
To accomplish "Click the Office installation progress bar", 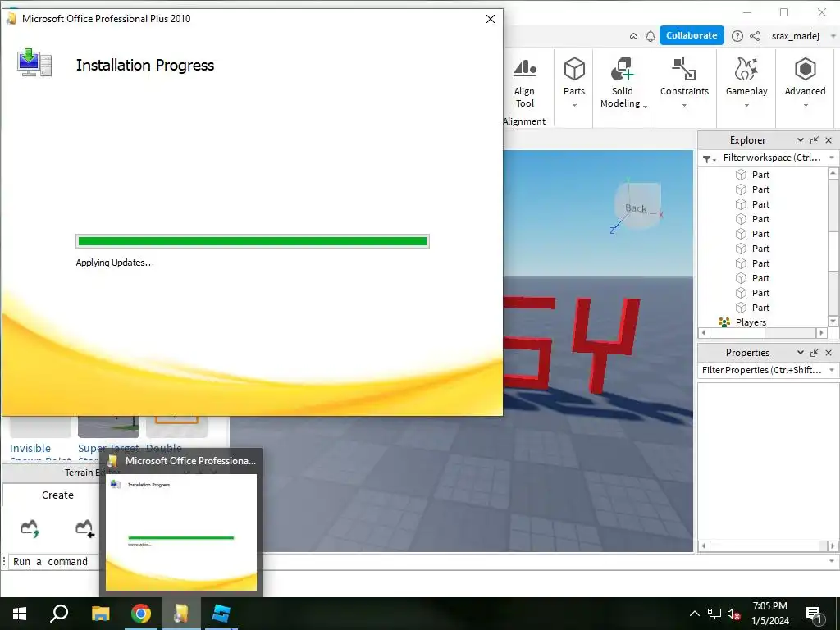I will pos(253,241).
